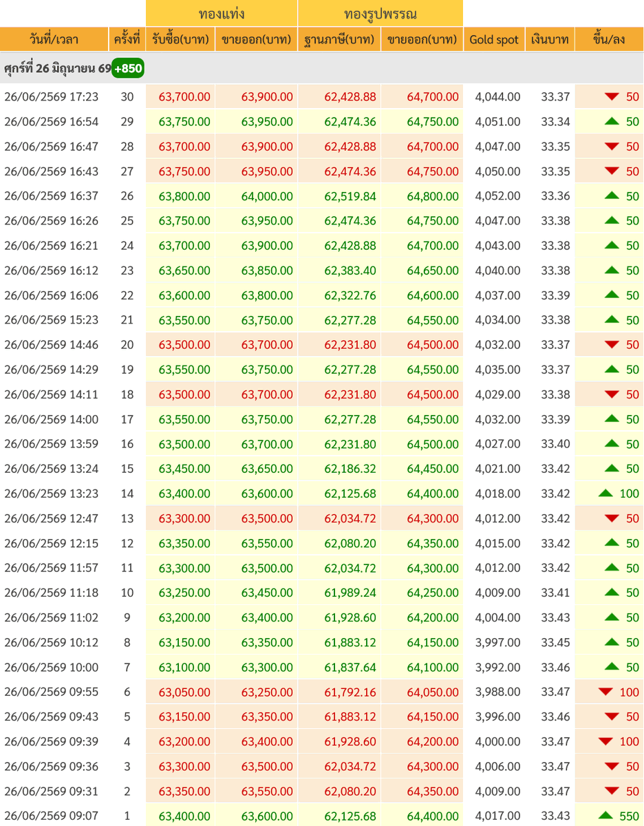644x826 pixels.
Task: Click Gold spot value 3,988.00
Action: tap(497, 692)
